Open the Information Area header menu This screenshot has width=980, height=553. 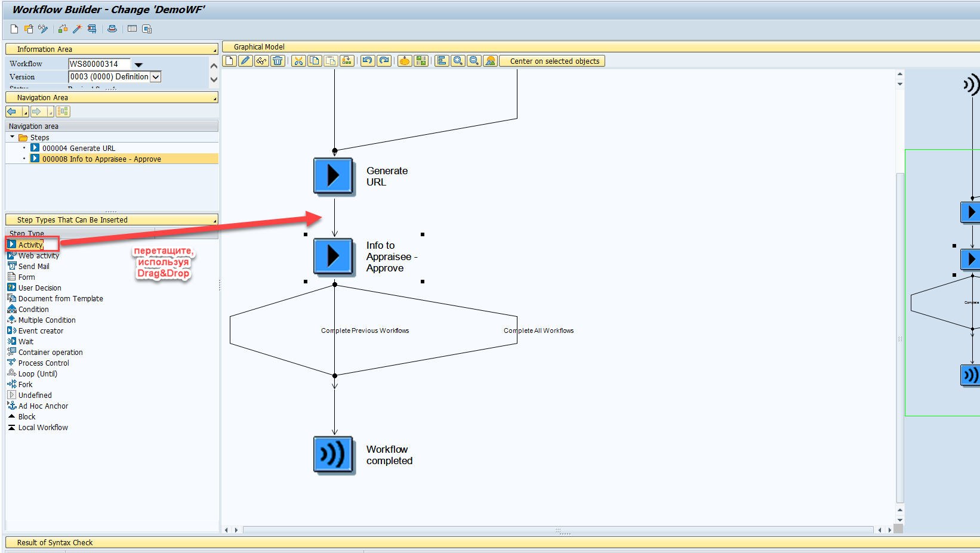[x=214, y=51]
